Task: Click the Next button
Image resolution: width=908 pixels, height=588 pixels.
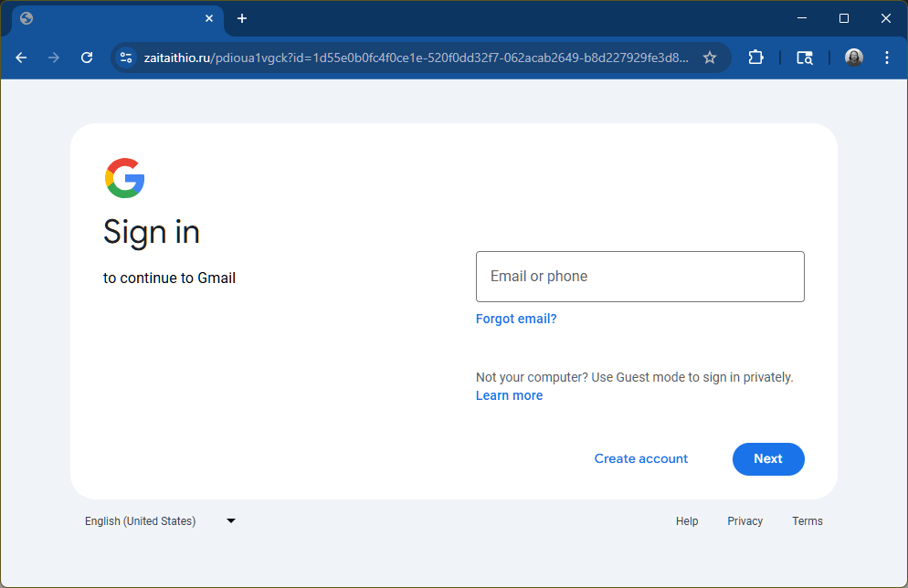Action: 768,458
